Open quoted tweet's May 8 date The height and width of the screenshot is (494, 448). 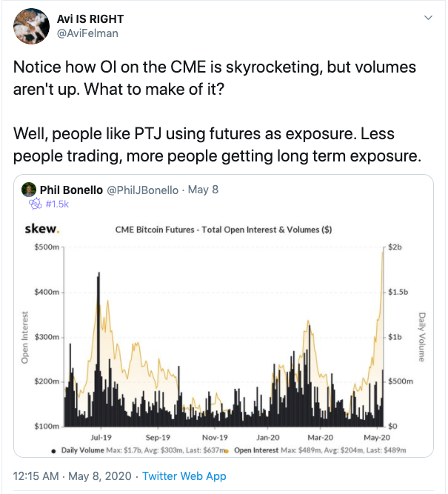coord(203,190)
